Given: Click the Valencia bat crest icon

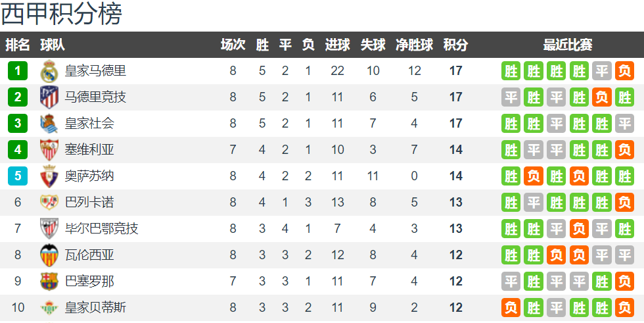Looking at the screenshot, I should [x=49, y=255].
